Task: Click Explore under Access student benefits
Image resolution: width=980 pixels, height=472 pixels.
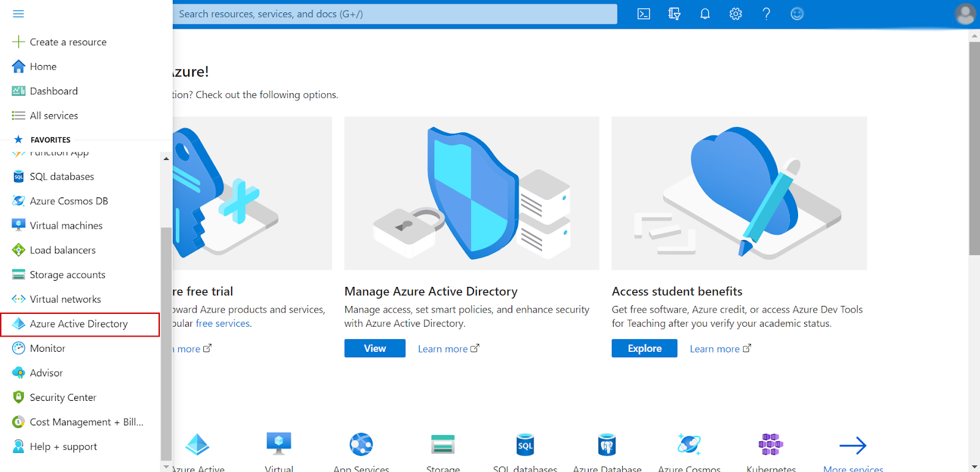Action: (x=644, y=348)
